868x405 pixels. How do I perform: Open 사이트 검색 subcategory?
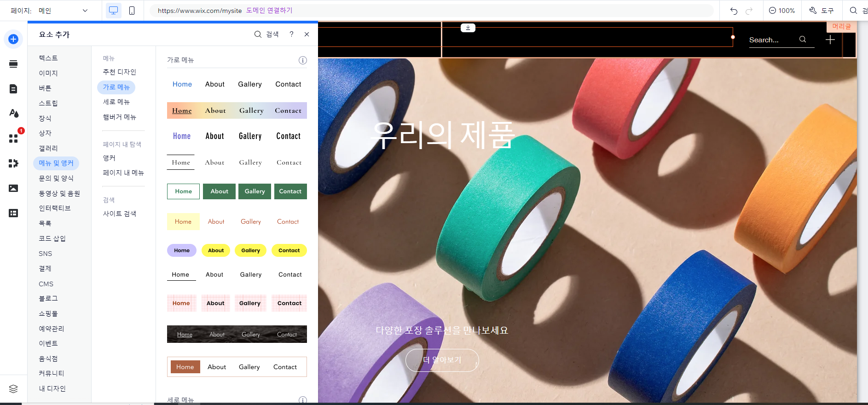[120, 214]
